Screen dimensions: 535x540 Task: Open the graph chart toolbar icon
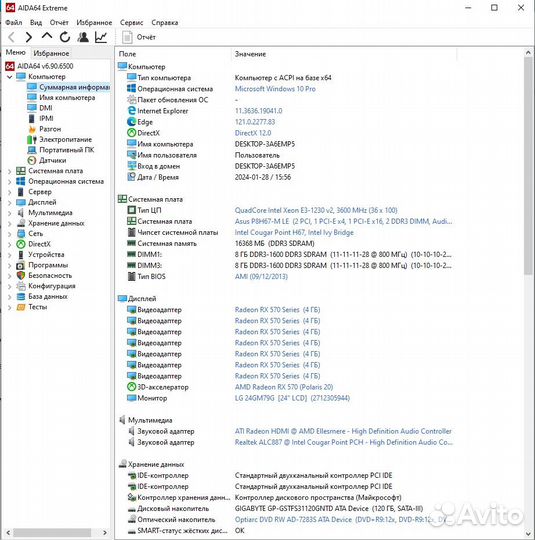pyautogui.click(x=101, y=37)
